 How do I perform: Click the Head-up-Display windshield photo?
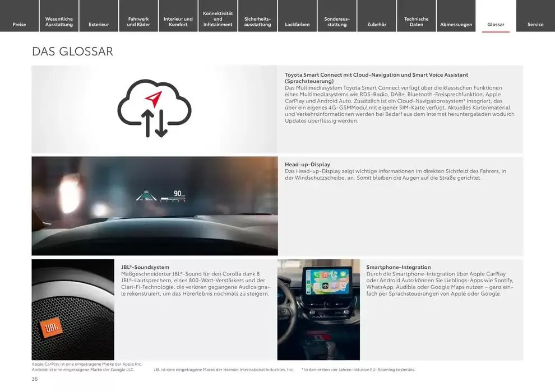154,206
